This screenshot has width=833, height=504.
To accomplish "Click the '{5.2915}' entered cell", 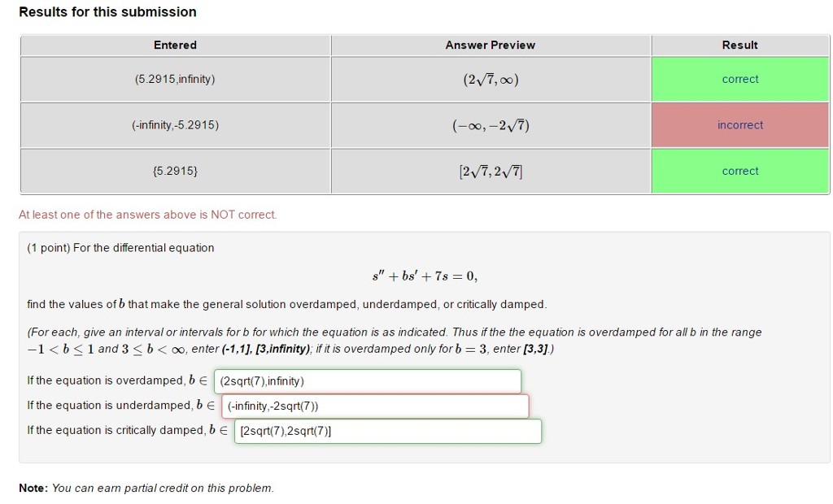I will (x=175, y=171).
